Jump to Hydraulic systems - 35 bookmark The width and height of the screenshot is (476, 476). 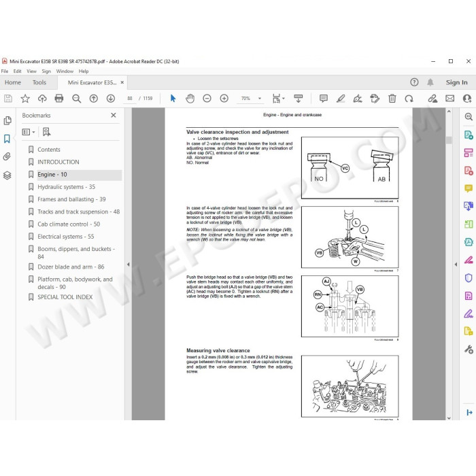pyautogui.click(x=66, y=187)
